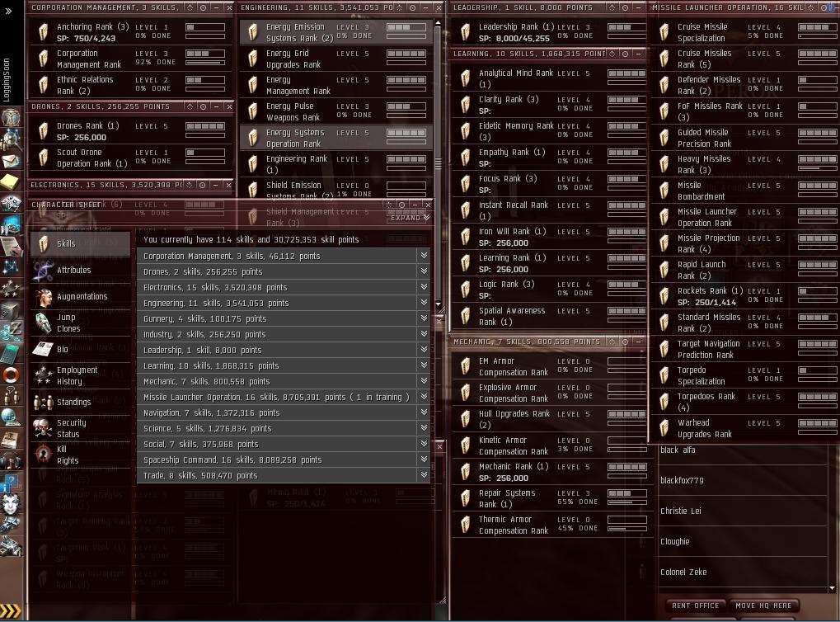This screenshot has height=622, width=840.
Task: Open Standings in character sheet
Action: point(80,402)
